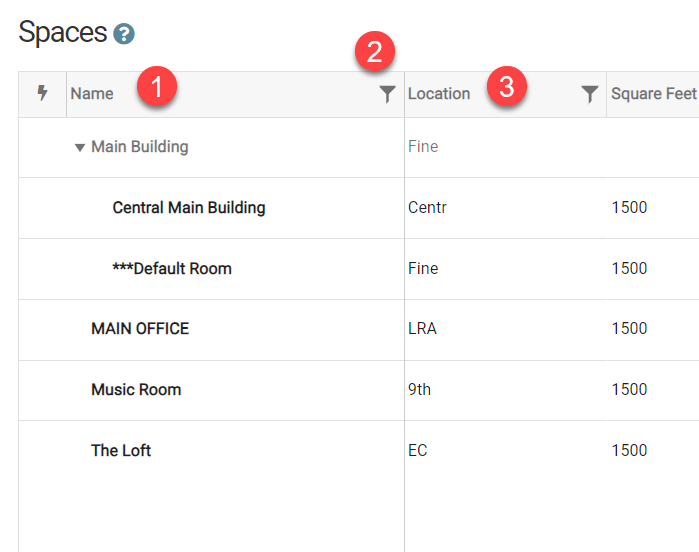Image resolution: width=699 pixels, height=552 pixels.
Task: Open the Central Main Building space
Action: (189, 208)
